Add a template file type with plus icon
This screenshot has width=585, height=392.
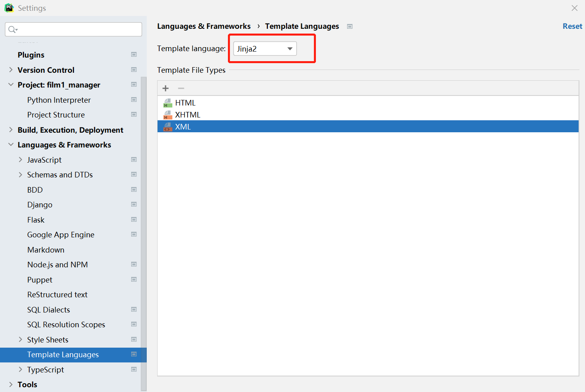click(166, 88)
